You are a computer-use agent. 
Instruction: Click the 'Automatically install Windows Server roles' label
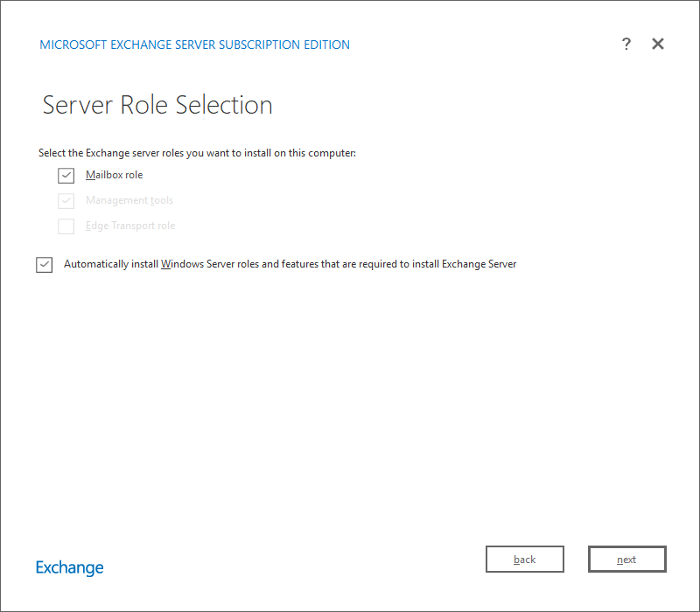point(290,264)
